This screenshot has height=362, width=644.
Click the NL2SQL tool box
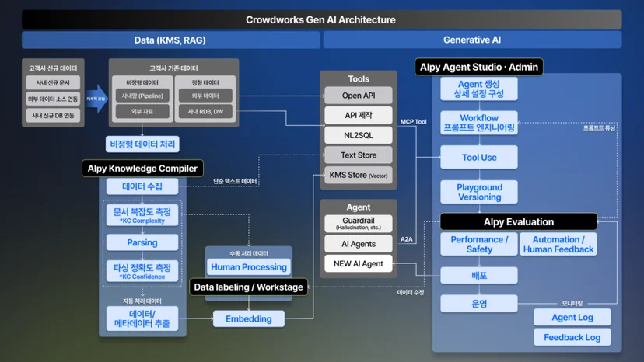click(x=359, y=135)
